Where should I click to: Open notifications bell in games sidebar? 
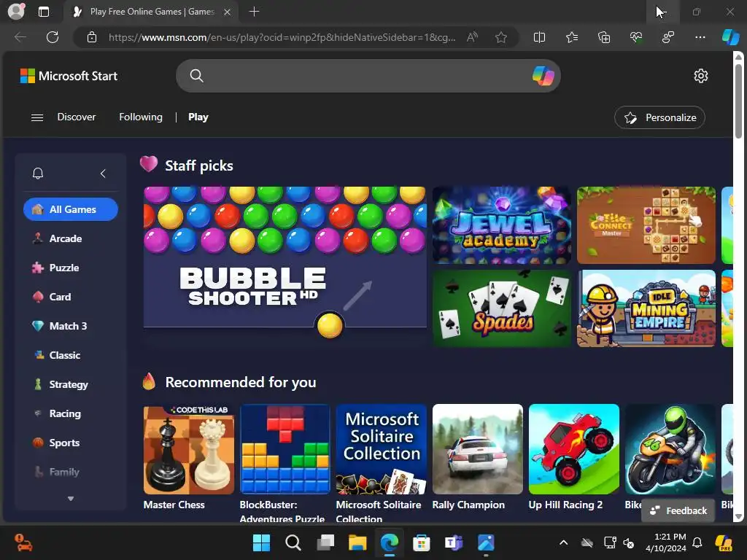click(x=38, y=174)
